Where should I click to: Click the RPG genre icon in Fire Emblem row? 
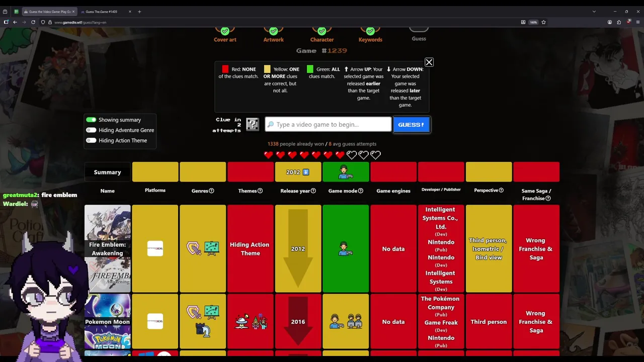(194, 248)
